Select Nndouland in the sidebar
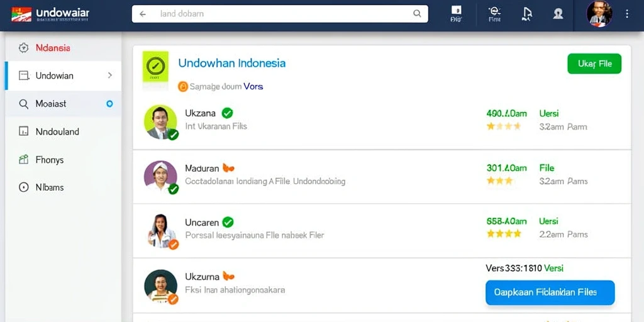Screen dimensions: 644x322 click(64, 131)
